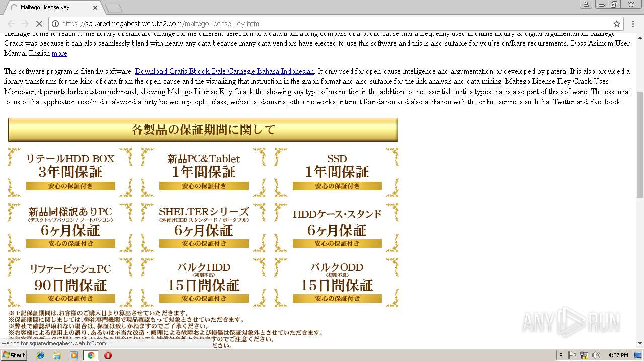Click the 新品同様訳ありPC 6ヶ月保証 card
This screenshot has height=362, width=644.
(70, 227)
